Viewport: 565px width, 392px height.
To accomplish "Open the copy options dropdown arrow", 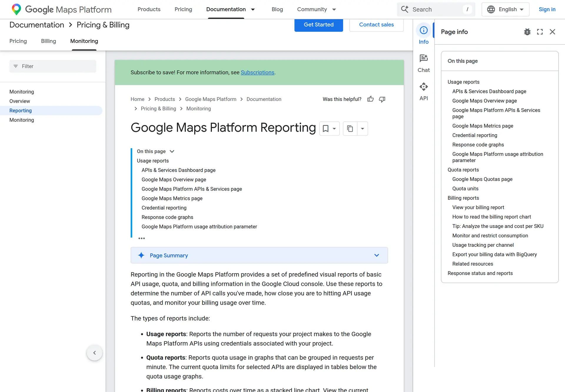I will pyautogui.click(x=363, y=129).
